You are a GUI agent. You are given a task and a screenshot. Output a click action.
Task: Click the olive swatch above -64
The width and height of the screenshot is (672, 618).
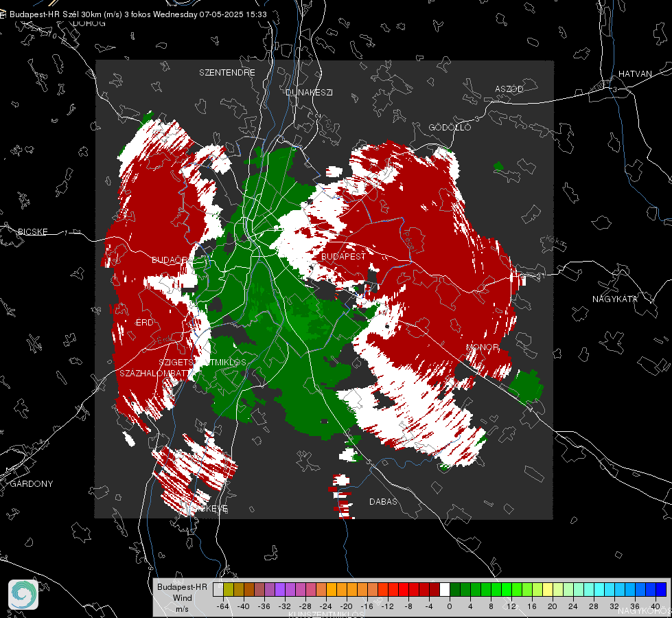[229, 590]
